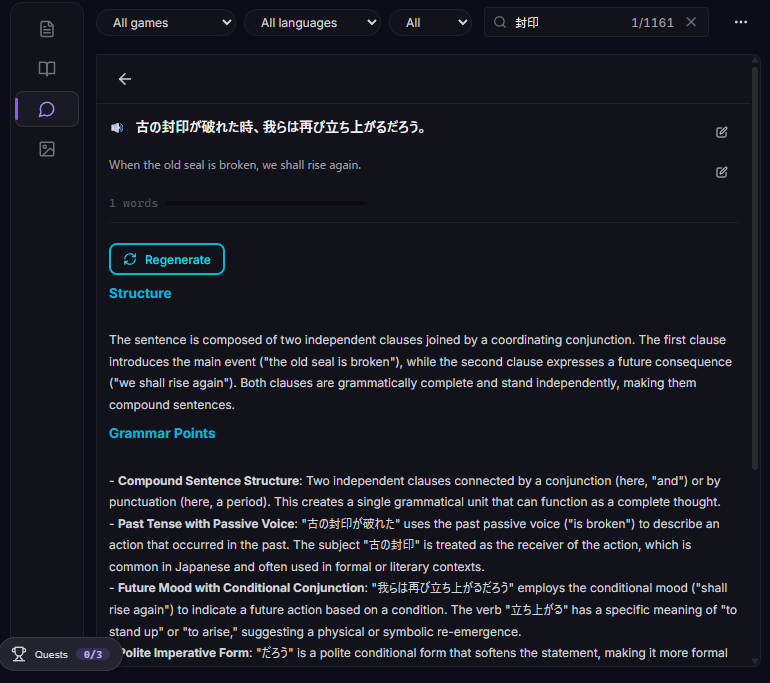Open the All languages dropdown

(x=312, y=23)
